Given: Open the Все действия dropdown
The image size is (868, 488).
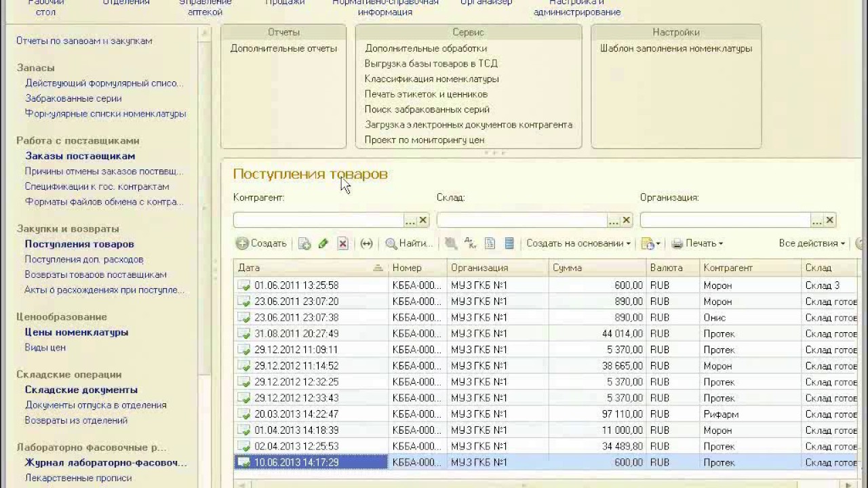Looking at the screenshot, I should (x=812, y=243).
